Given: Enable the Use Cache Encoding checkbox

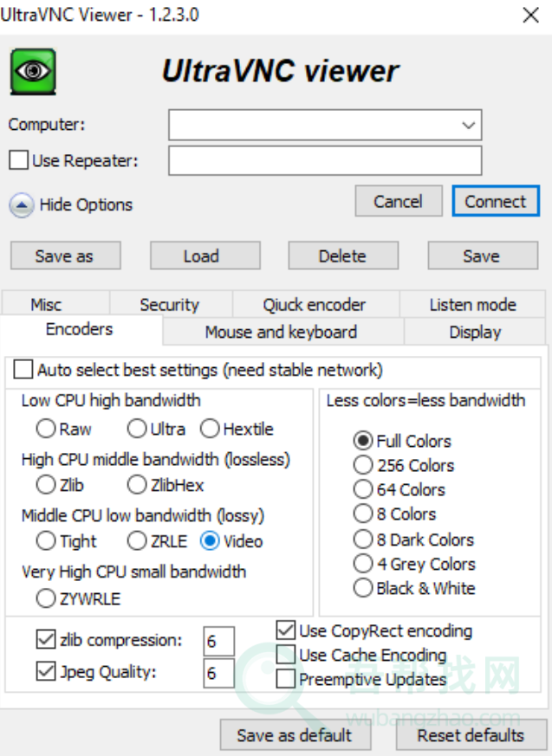Looking at the screenshot, I should [285, 655].
